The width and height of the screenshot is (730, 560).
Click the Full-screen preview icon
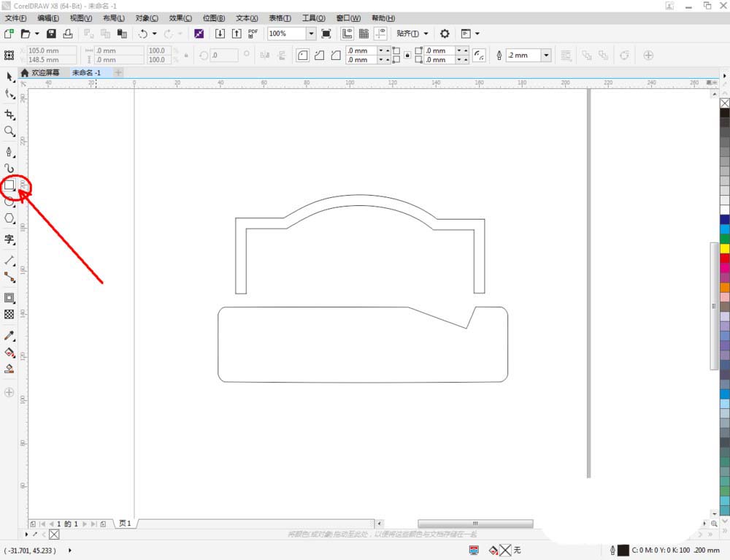pos(326,34)
